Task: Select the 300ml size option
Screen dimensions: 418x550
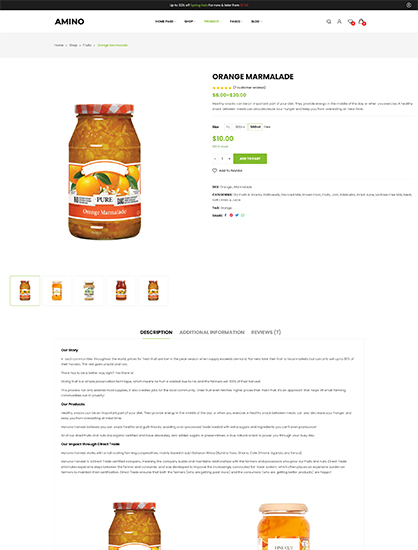Action: (x=240, y=127)
